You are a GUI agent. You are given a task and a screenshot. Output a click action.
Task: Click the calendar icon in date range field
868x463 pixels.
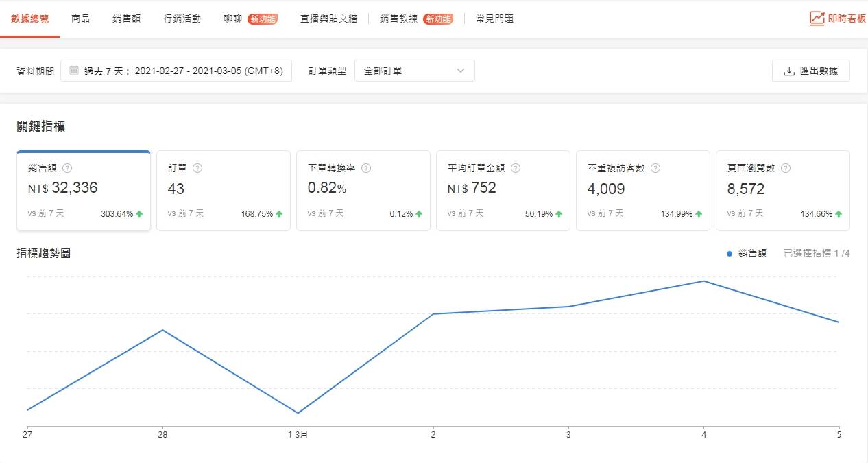click(x=74, y=71)
